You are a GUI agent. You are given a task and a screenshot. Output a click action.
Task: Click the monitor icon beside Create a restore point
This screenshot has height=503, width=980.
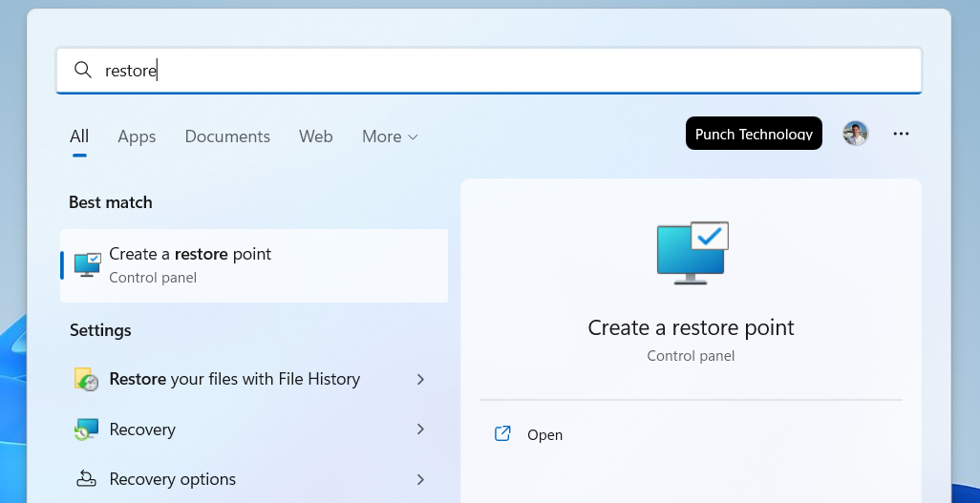pyautogui.click(x=88, y=265)
